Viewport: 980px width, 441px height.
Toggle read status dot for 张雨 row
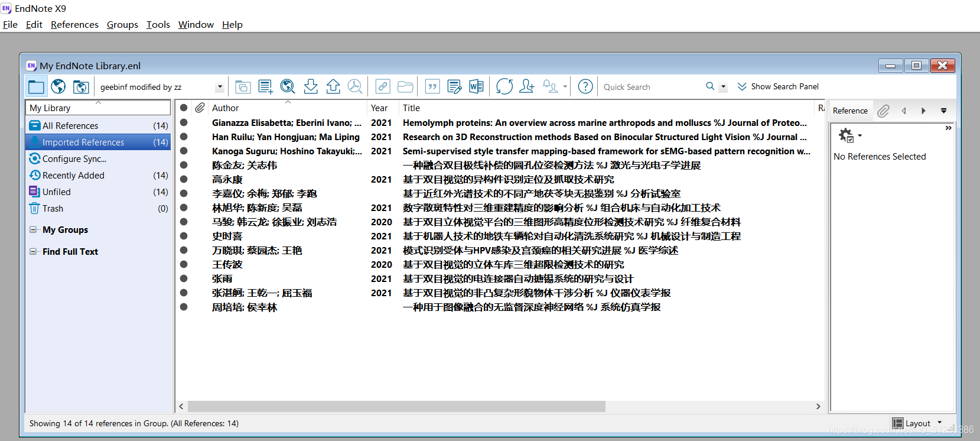point(184,278)
